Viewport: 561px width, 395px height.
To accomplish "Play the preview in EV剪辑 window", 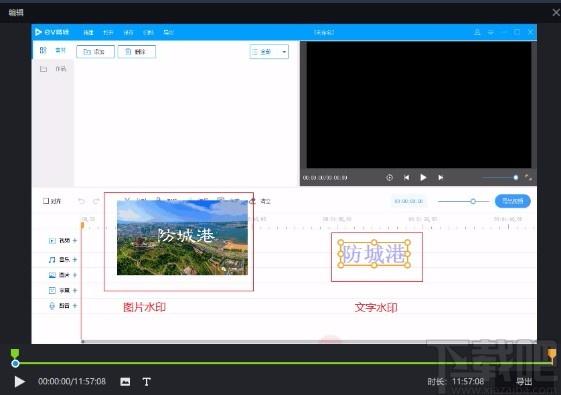I will click(423, 177).
